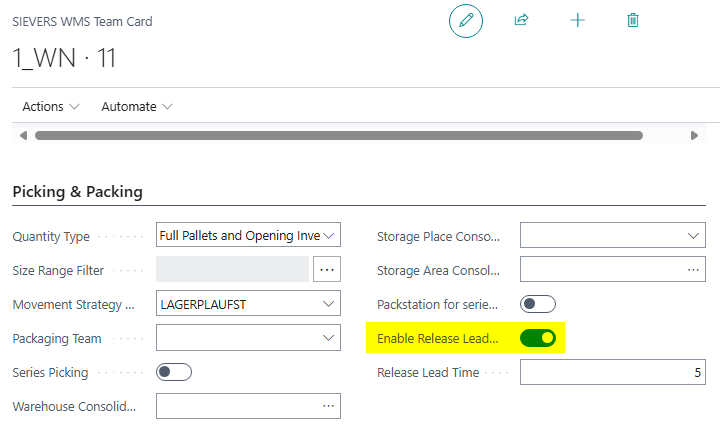Disable the Enable Release Lead toggle
This screenshot has height=439, width=720.
coord(538,338)
